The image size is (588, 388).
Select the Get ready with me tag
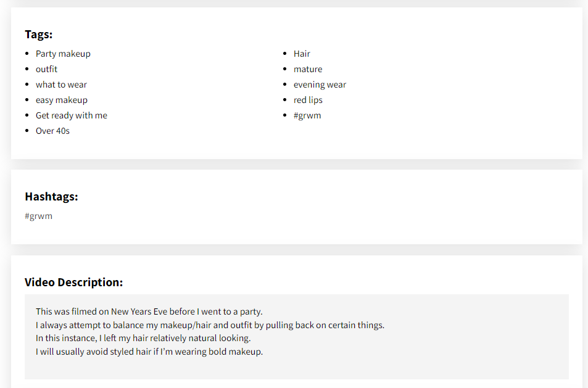71,115
